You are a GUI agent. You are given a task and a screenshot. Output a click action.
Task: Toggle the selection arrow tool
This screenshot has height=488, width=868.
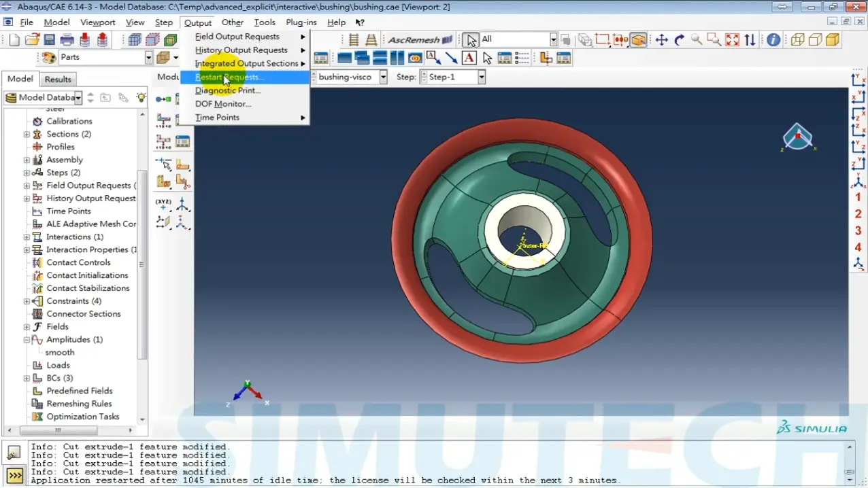(x=471, y=40)
